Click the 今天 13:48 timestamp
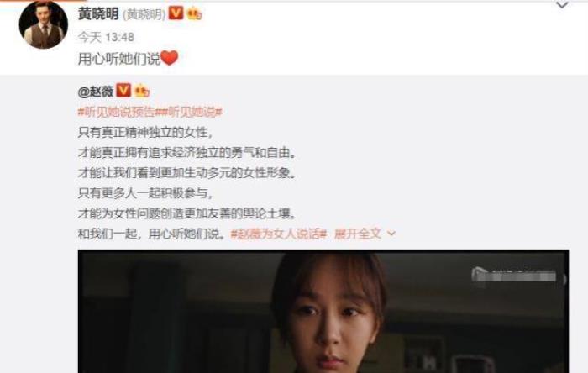The width and height of the screenshot is (588, 373). [106, 37]
